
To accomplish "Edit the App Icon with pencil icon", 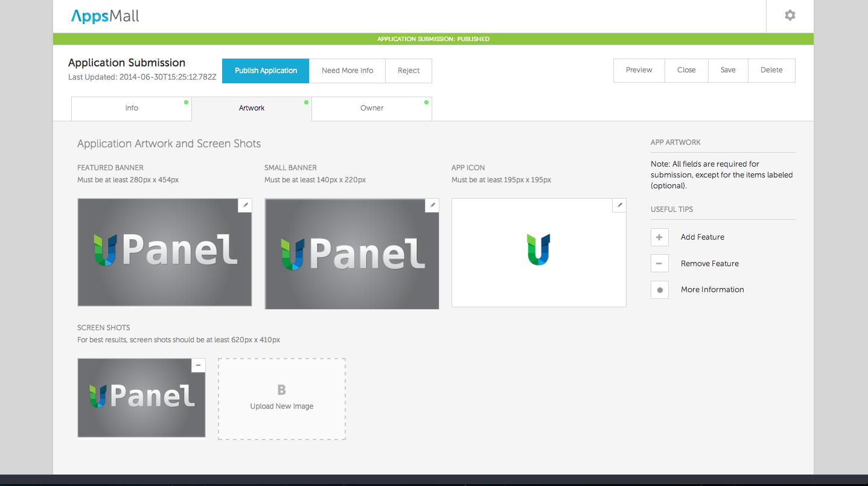I will click(619, 205).
